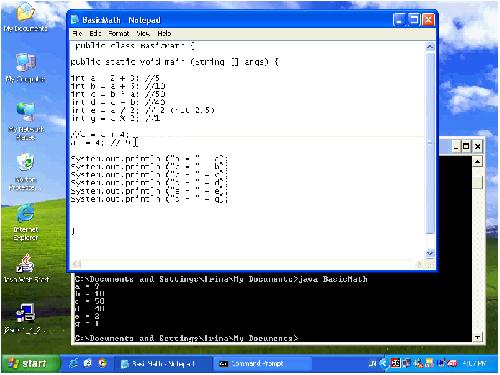Select the My Computer desktop icon

25,68
